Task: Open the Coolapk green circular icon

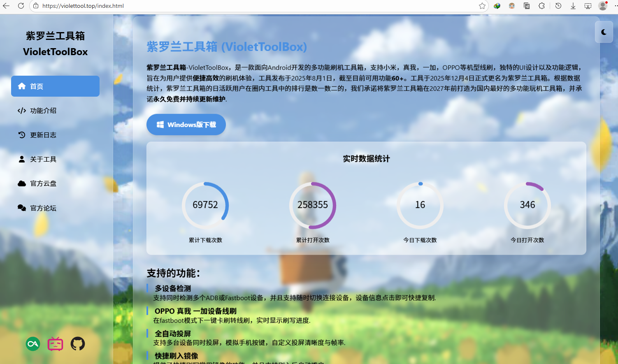Action: point(33,343)
